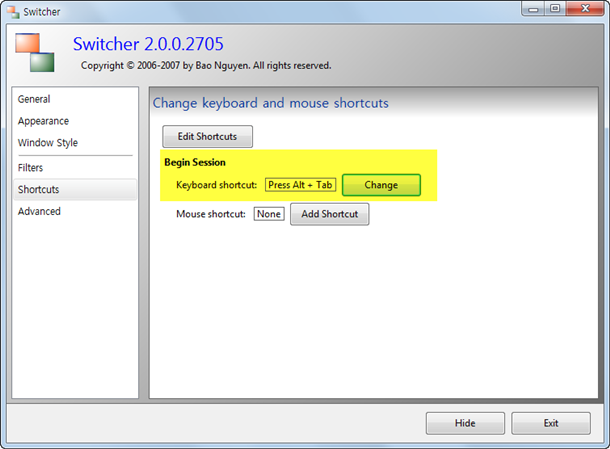This screenshot has width=610, height=449.
Task: Click the None mouse shortcut field
Action: [x=269, y=214]
